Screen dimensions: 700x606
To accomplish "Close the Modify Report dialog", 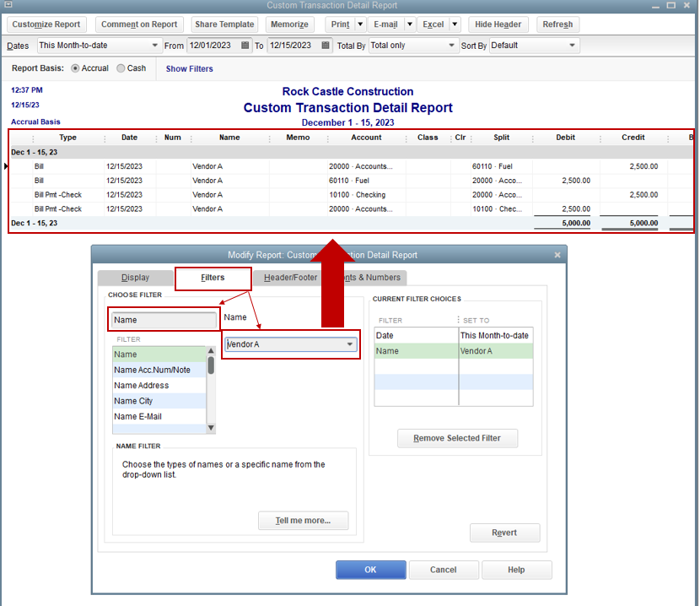I will [x=557, y=255].
